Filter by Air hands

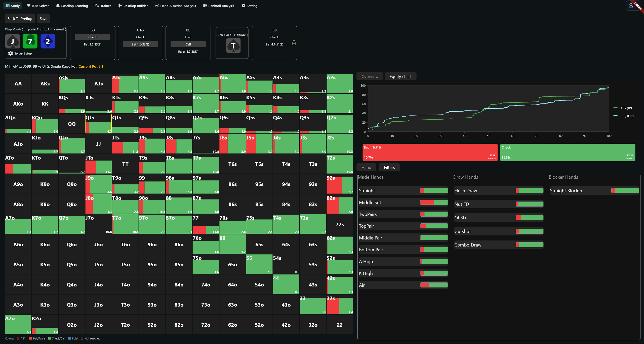pyautogui.click(x=403, y=285)
